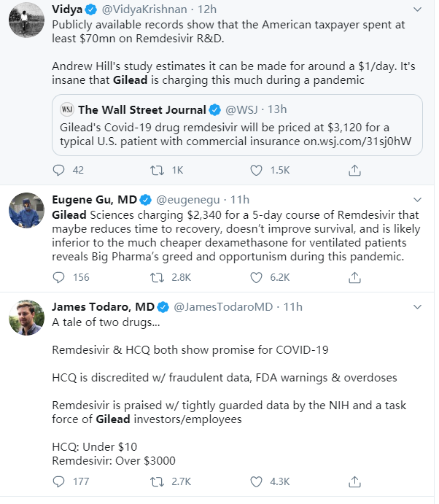This screenshot has width=439, height=504.
Task: Share James Todaro's tweet
Action: (x=354, y=481)
